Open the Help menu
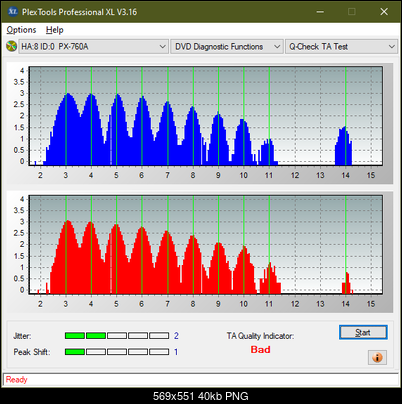Viewport: 402px width, 404px height. coord(55,30)
